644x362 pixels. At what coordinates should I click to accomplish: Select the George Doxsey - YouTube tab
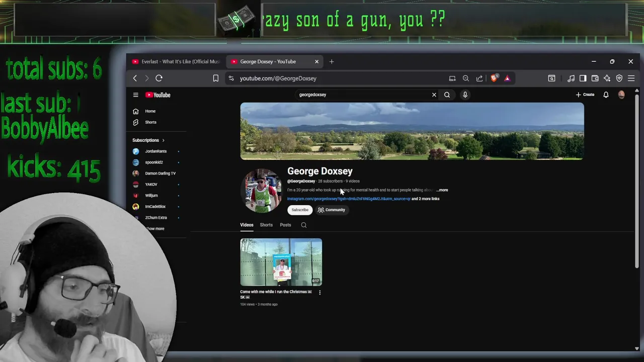pos(275,61)
